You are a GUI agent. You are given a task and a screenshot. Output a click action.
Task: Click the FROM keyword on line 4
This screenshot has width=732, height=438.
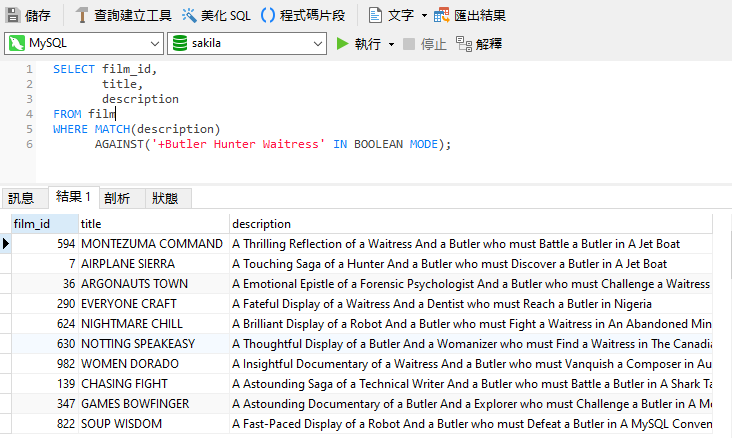pos(67,114)
